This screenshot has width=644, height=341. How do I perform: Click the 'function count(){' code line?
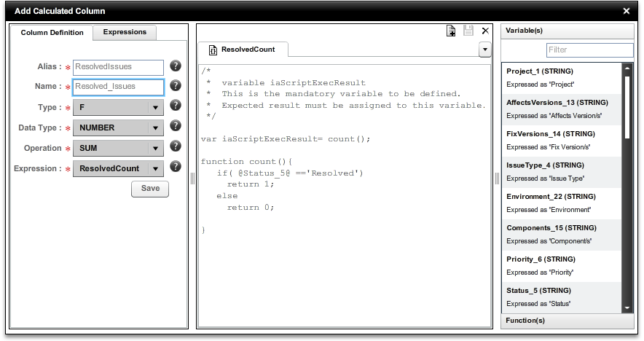246,162
